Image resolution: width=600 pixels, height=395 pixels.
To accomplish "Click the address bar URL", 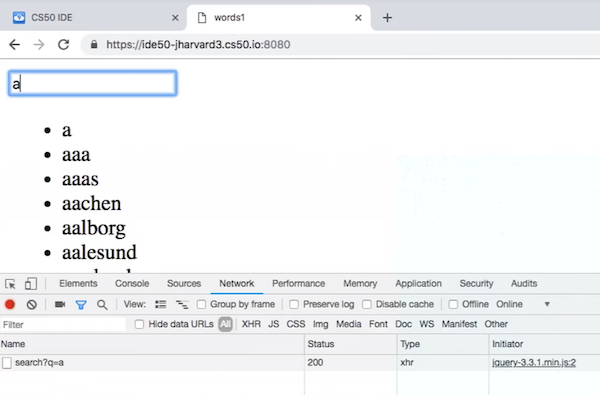I will (198, 45).
